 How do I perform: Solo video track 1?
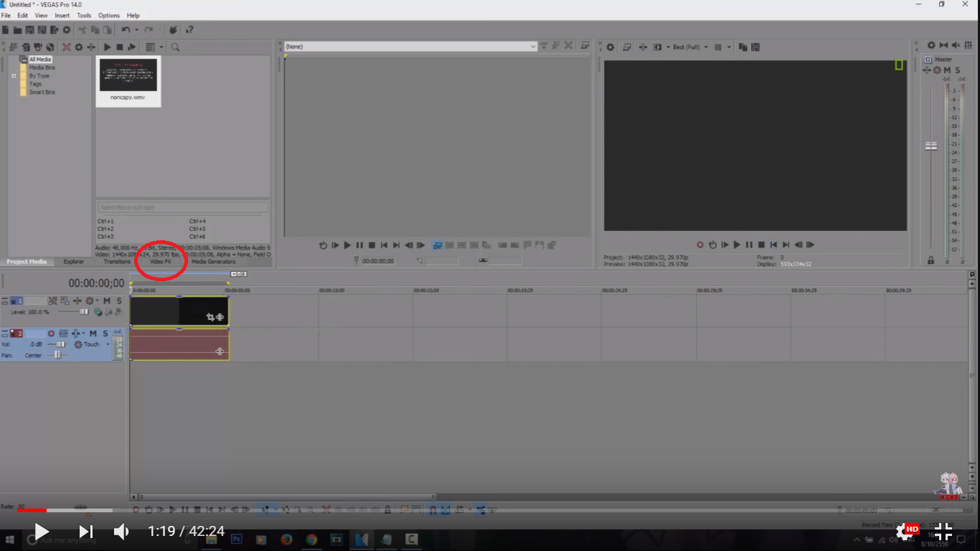click(x=119, y=301)
